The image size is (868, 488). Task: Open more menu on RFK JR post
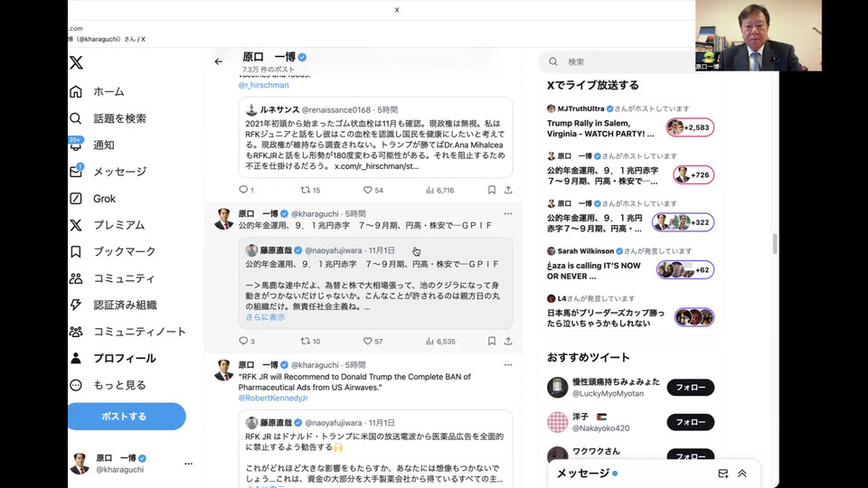(x=508, y=364)
